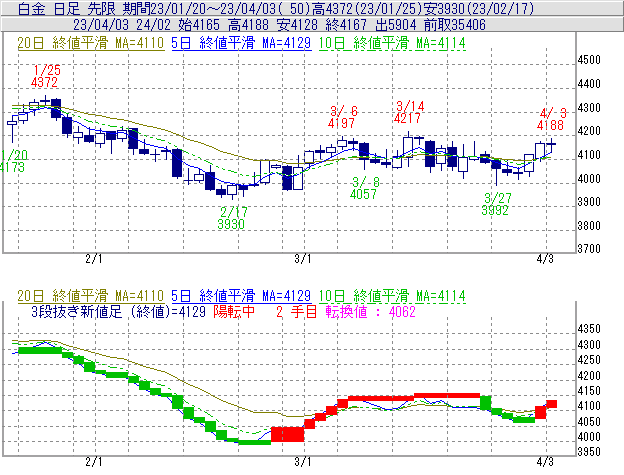Click the lower 10日 終値平滑 MA=4114 legend

tap(392, 296)
